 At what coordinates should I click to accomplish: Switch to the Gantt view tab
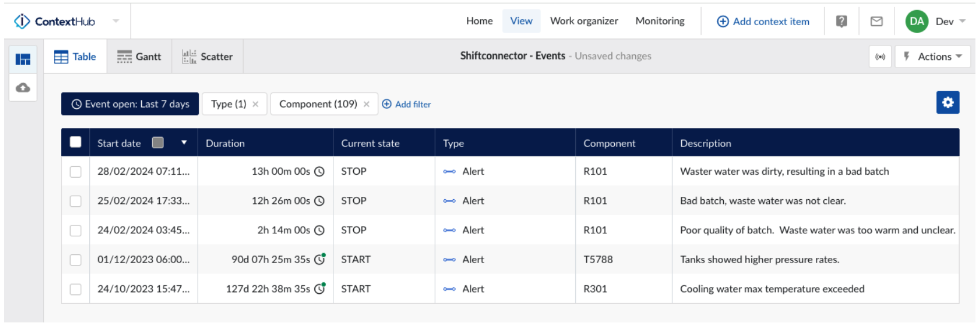[139, 57]
